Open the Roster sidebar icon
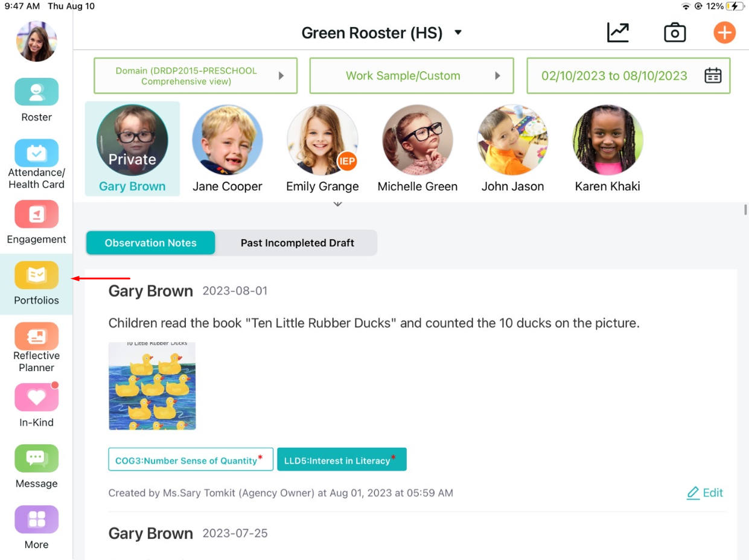 pos(36,92)
